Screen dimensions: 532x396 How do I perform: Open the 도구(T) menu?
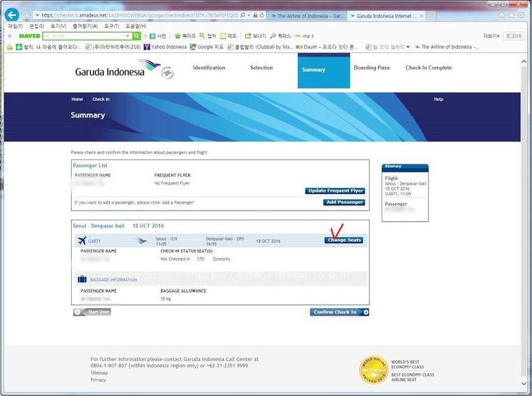[111, 26]
